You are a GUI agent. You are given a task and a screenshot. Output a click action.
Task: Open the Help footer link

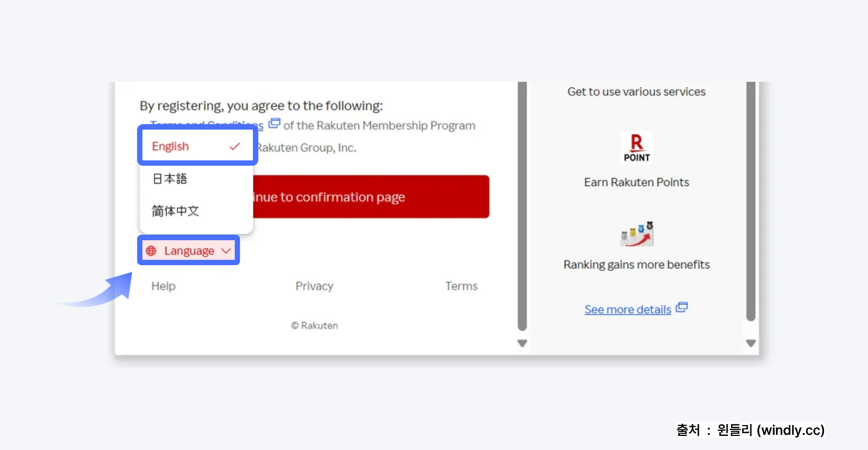click(x=163, y=286)
